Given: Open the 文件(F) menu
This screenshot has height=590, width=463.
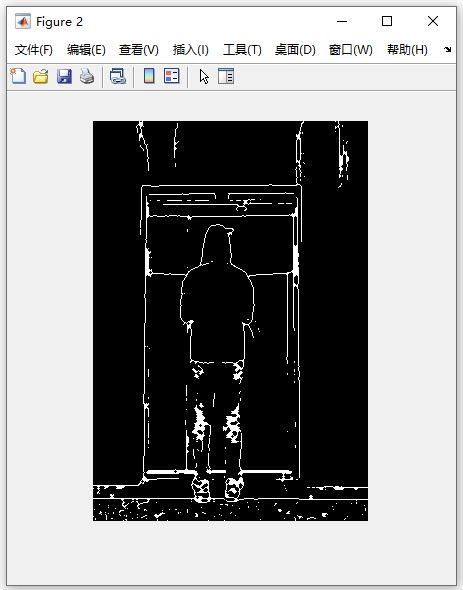Looking at the screenshot, I should [x=34, y=50].
